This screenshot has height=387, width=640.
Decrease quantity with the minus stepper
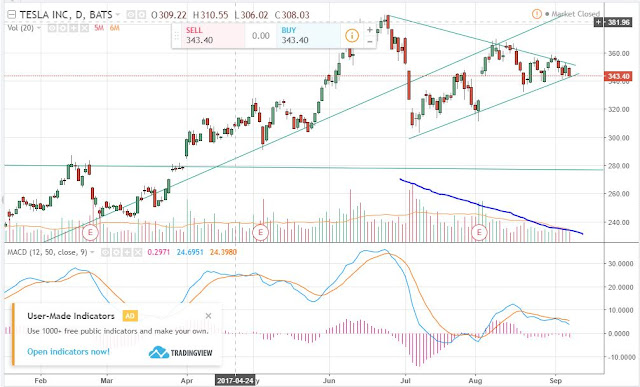click(x=370, y=42)
